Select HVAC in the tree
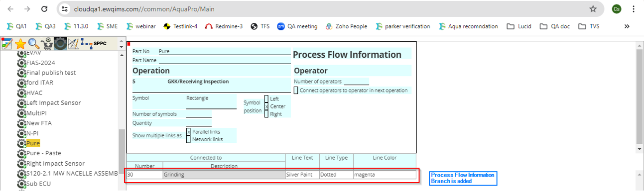Image resolution: width=644 pixels, height=191 pixels. 35,93
